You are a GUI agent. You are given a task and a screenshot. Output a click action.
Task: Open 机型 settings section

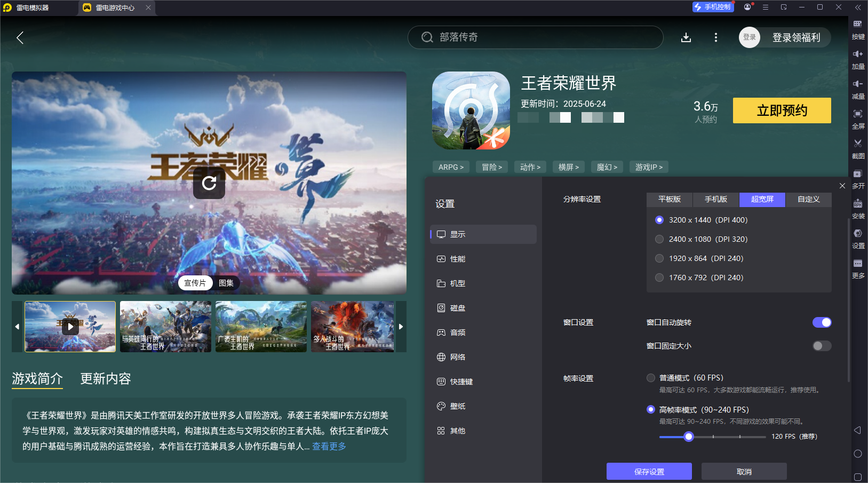point(483,283)
